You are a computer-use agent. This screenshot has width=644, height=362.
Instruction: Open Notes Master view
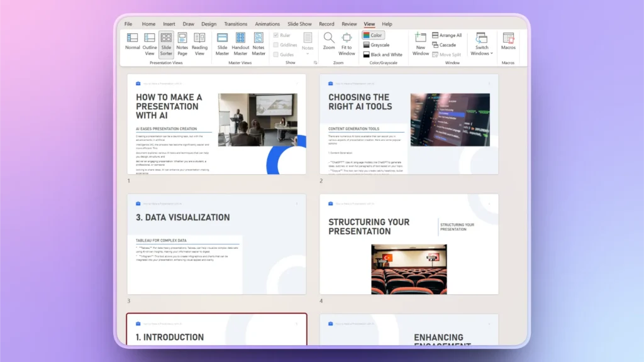[258, 45]
